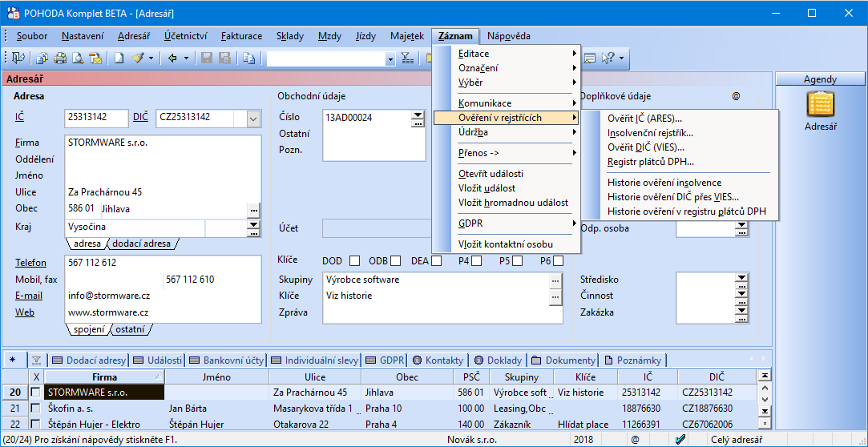Click the print toolbar icon
This screenshot has height=447, width=868.
pyautogui.click(x=60, y=58)
